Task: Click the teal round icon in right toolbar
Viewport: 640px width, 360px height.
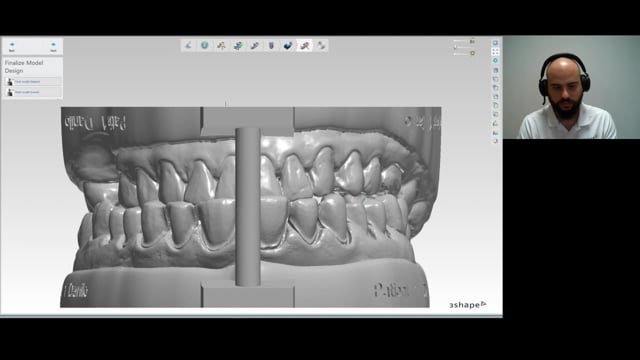Action: [495, 60]
